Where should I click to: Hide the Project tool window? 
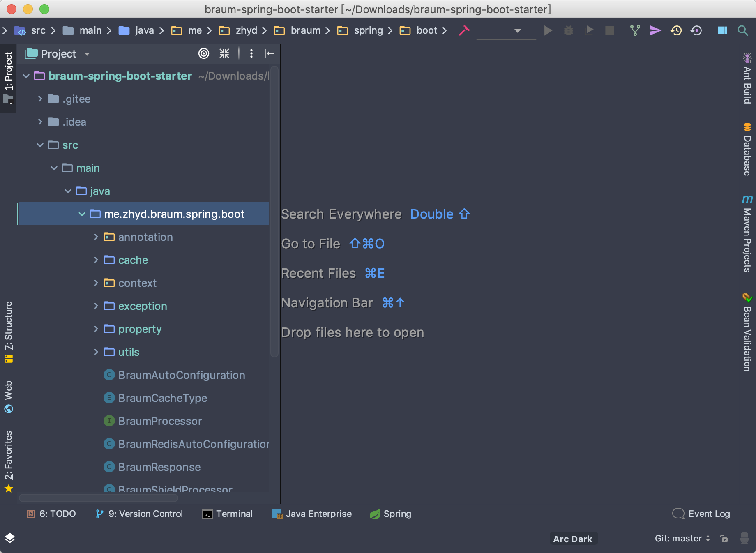(x=269, y=53)
